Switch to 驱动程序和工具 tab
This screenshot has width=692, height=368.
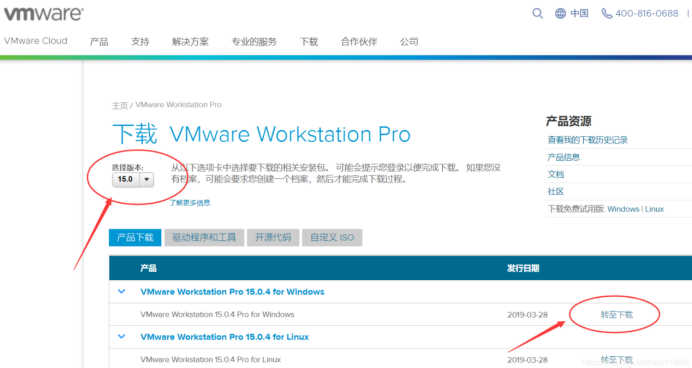(x=204, y=237)
